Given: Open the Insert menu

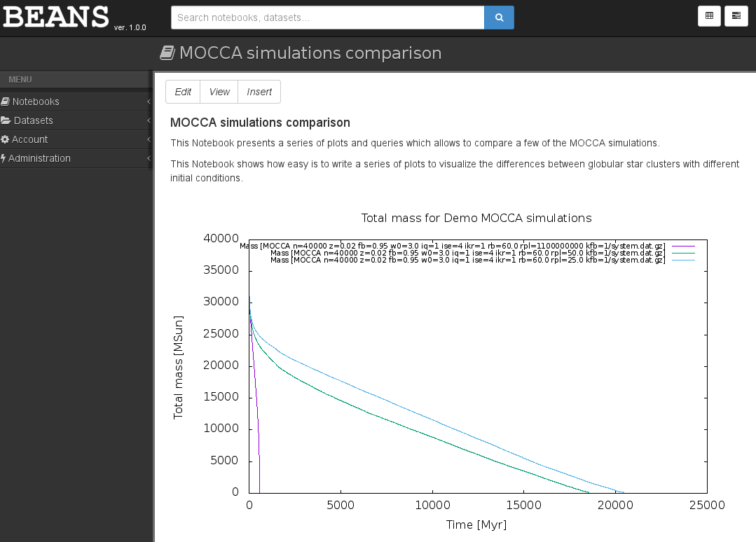Looking at the screenshot, I should pos(259,92).
